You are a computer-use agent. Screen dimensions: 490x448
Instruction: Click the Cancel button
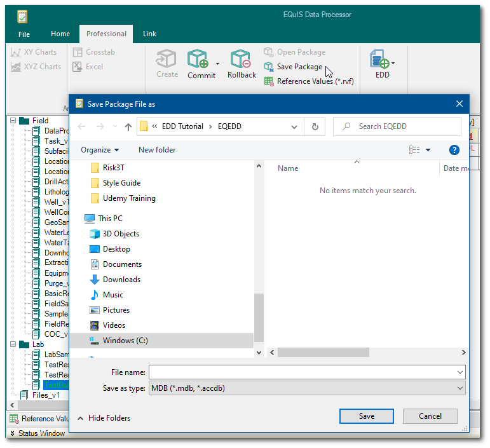tap(430, 416)
